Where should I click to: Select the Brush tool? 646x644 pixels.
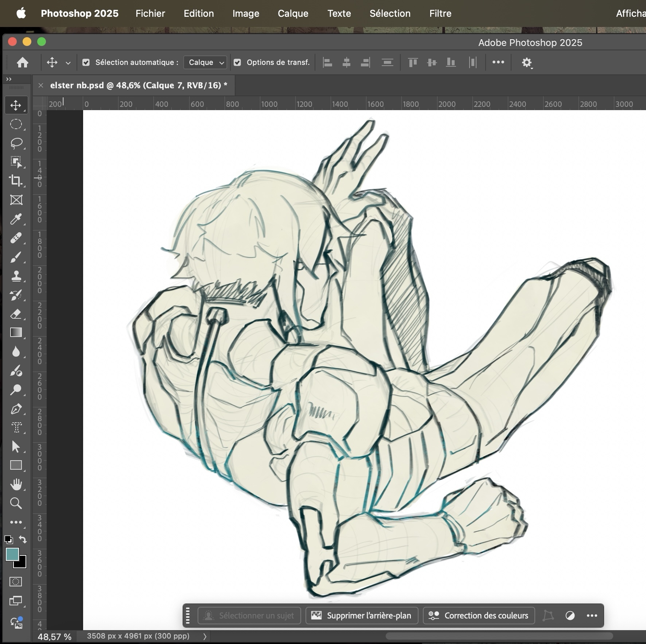[x=16, y=257]
